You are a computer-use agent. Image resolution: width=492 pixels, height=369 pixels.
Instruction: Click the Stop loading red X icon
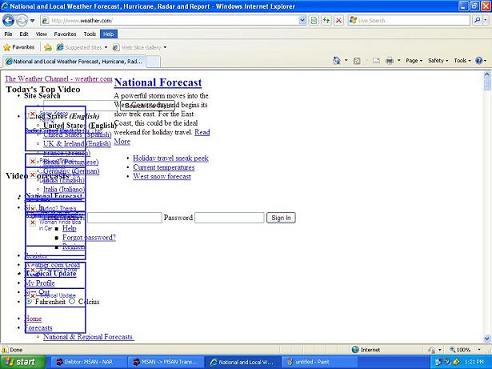click(x=338, y=21)
